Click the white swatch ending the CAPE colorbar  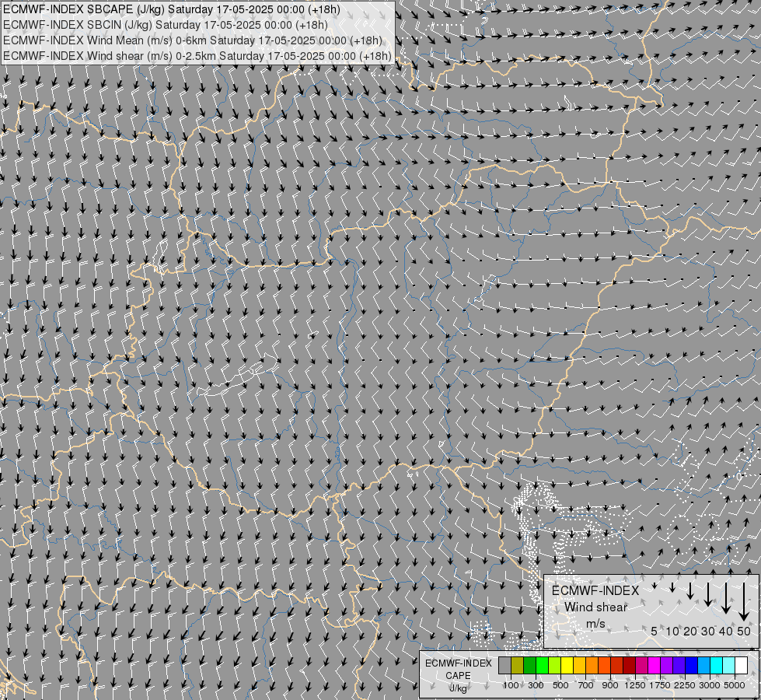741,665
